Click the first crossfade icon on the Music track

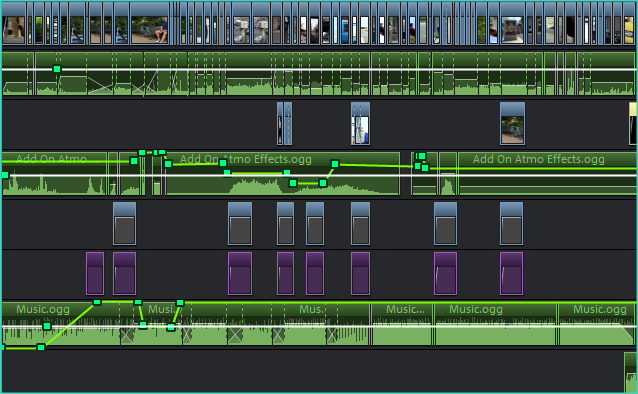click(x=127, y=336)
